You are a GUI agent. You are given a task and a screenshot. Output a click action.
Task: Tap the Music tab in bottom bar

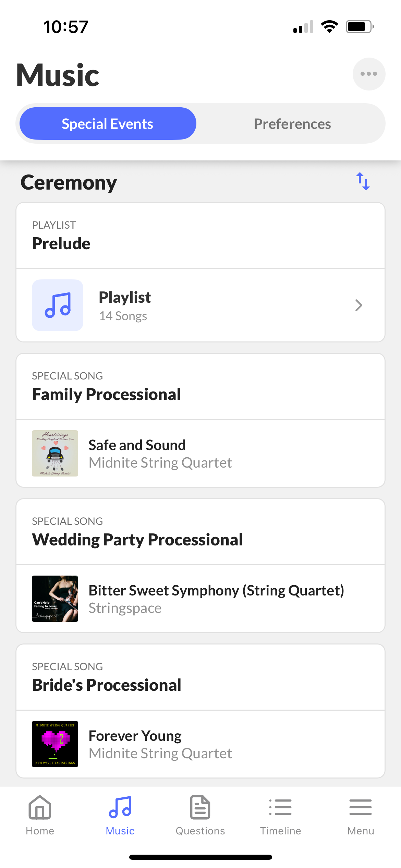tap(120, 815)
